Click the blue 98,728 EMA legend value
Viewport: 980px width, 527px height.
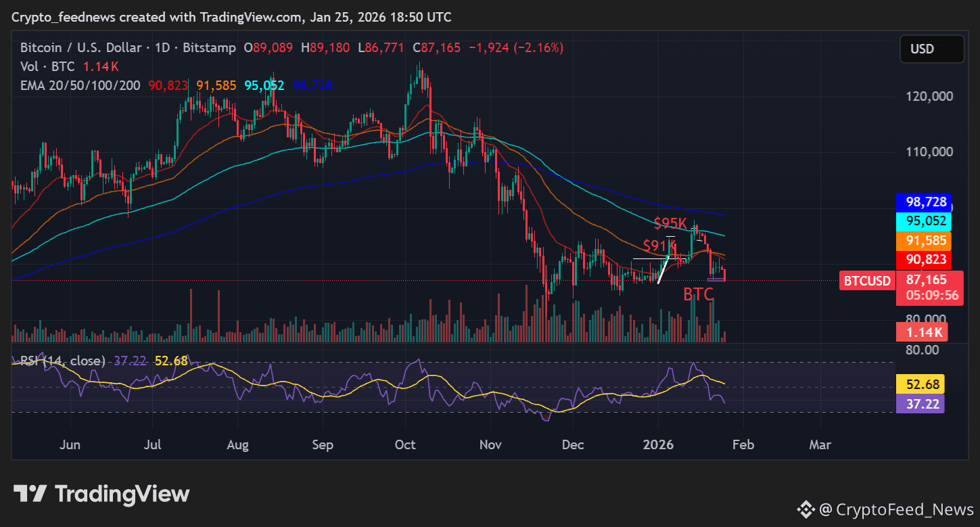(312, 86)
